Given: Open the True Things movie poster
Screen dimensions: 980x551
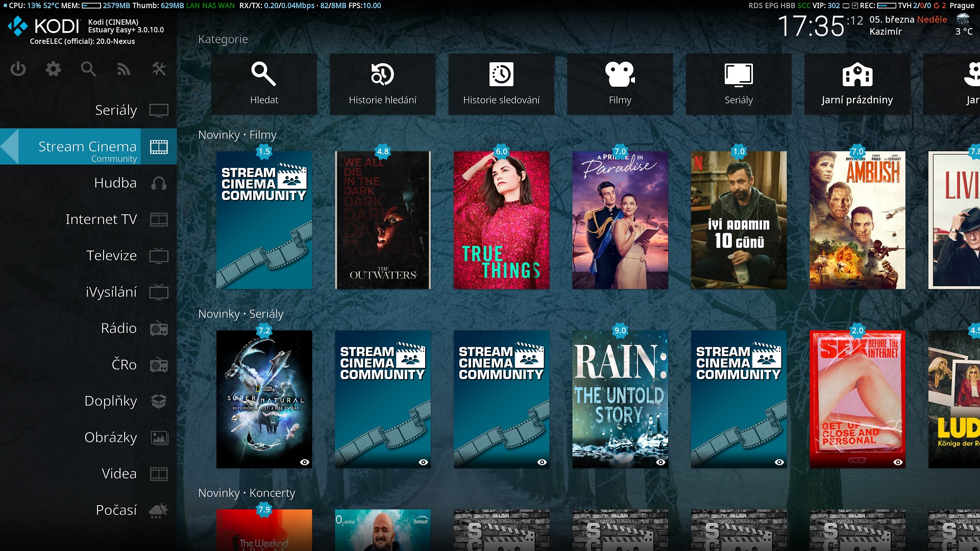Looking at the screenshot, I should [x=501, y=220].
